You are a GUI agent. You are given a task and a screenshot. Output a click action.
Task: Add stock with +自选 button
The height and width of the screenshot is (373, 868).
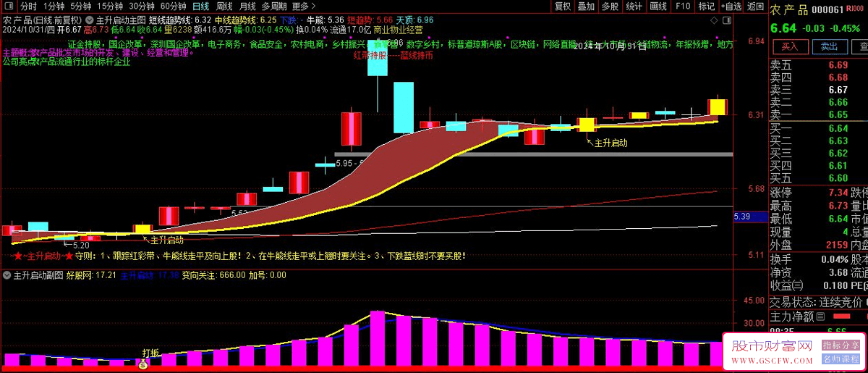pyautogui.click(x=731, y=7)
